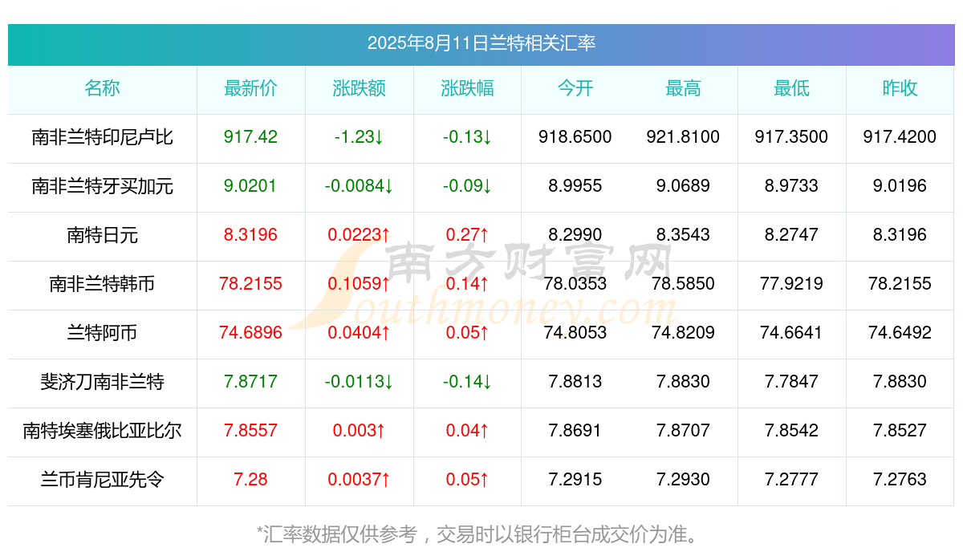Click latest price 9.0201
Viewport: 963px width, 560px height.
point(250,186)
